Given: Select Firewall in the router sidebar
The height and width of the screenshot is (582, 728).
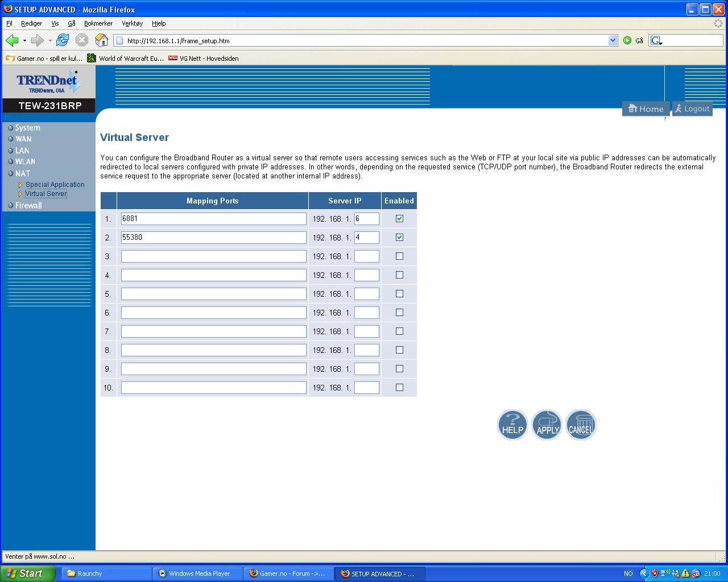Looking at the screenshot, I should coord(28,205).
